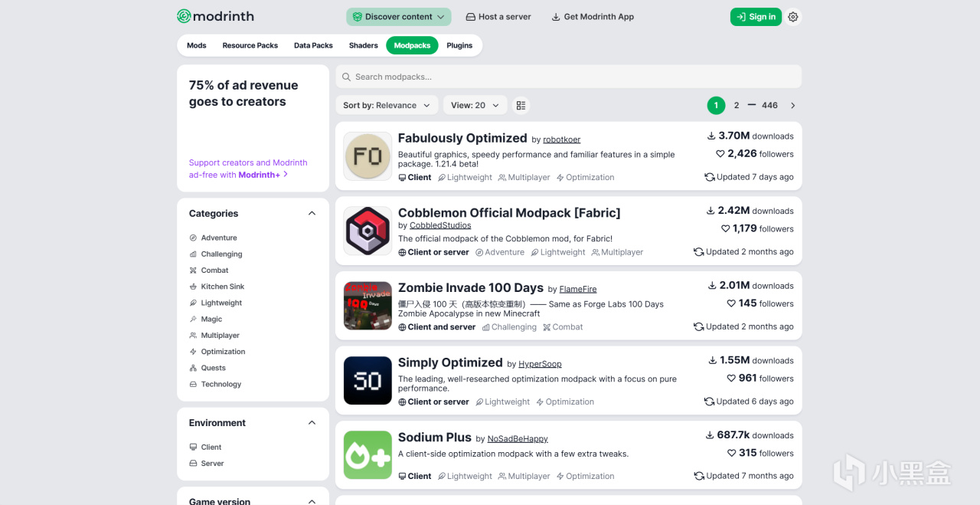
Task: Open author NoSadBeHappy profile
Action: 518,439
